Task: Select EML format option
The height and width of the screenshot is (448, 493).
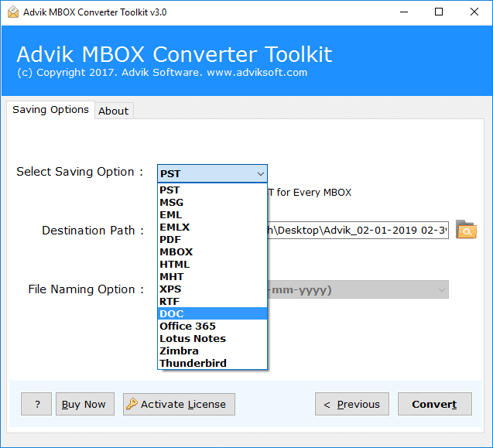Action: [x=212, y=215]
